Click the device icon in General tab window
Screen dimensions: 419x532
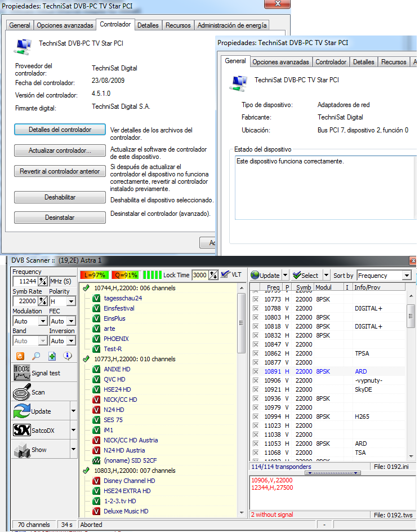(x=238, y=83)
